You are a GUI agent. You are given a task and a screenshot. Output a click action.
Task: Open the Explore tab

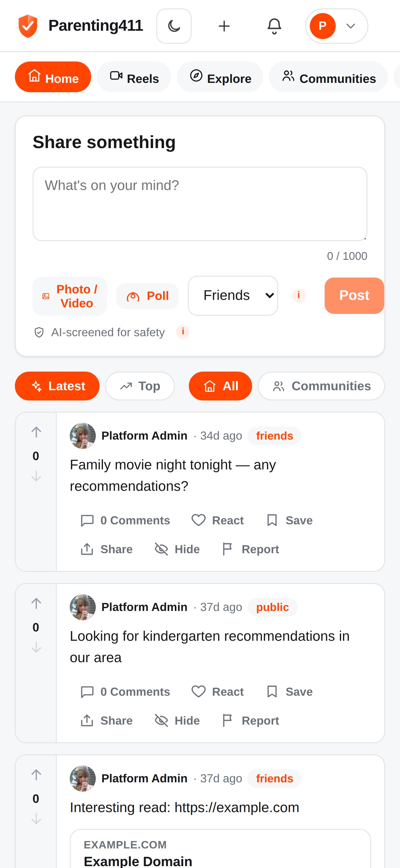pyautogui.click(x=220, y=77)
